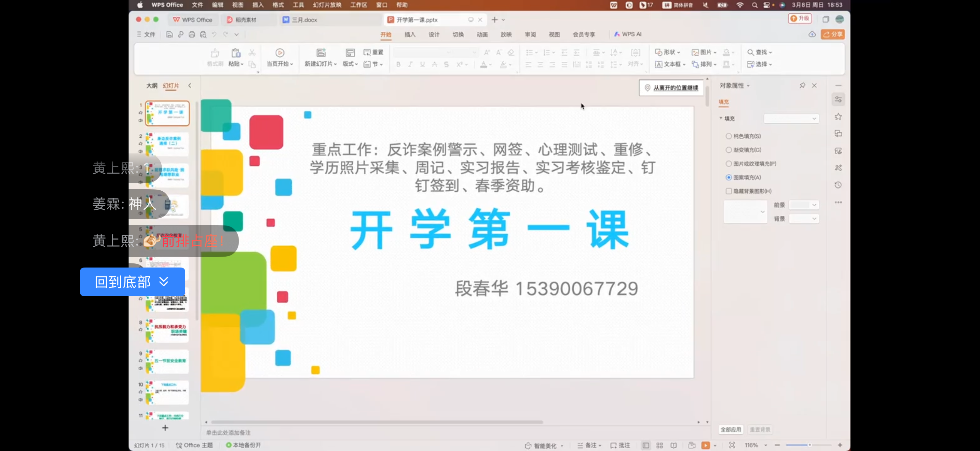Expand the 填充 type combo box
The image size is (980, 451).
point(791,119)
